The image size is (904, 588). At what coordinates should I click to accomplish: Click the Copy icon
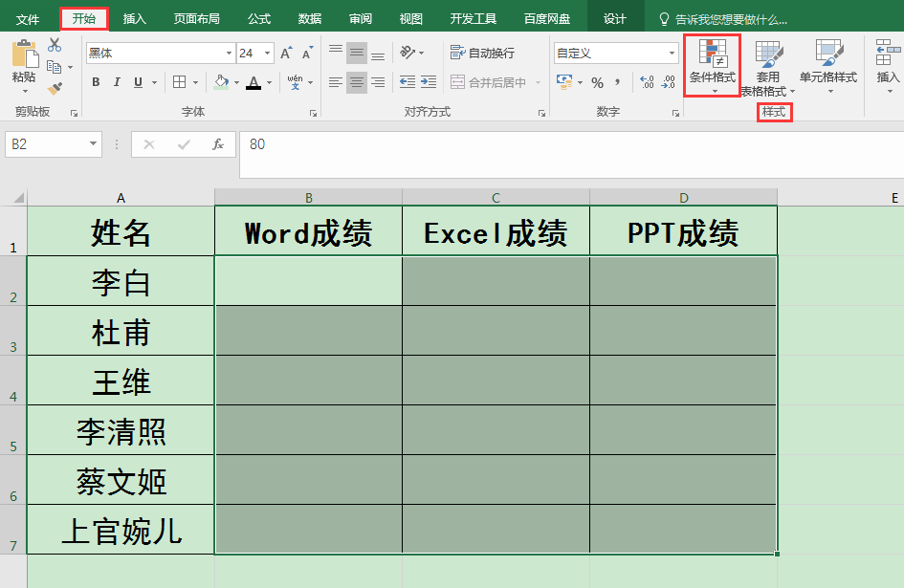click(x=54, y=67)
